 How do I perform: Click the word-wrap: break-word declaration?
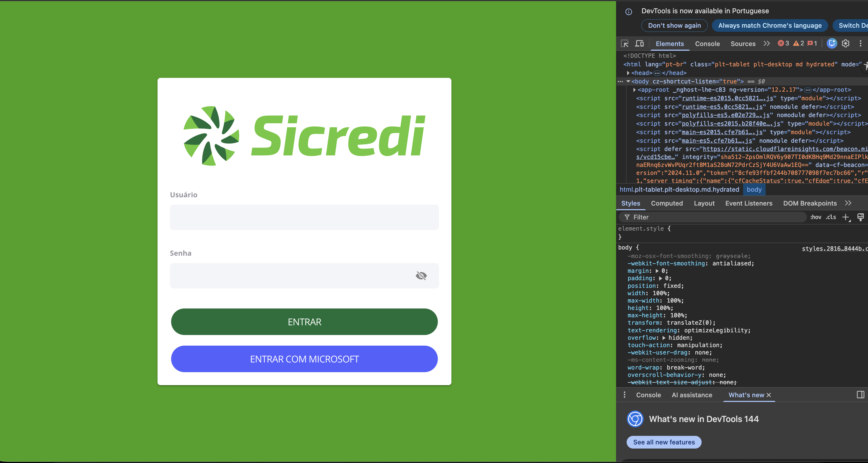(666, 368)
